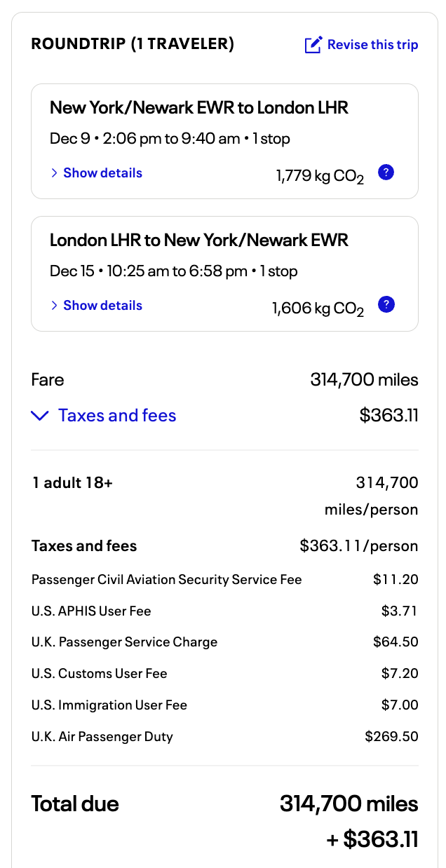Show details for the Newark to London flight

102,173
